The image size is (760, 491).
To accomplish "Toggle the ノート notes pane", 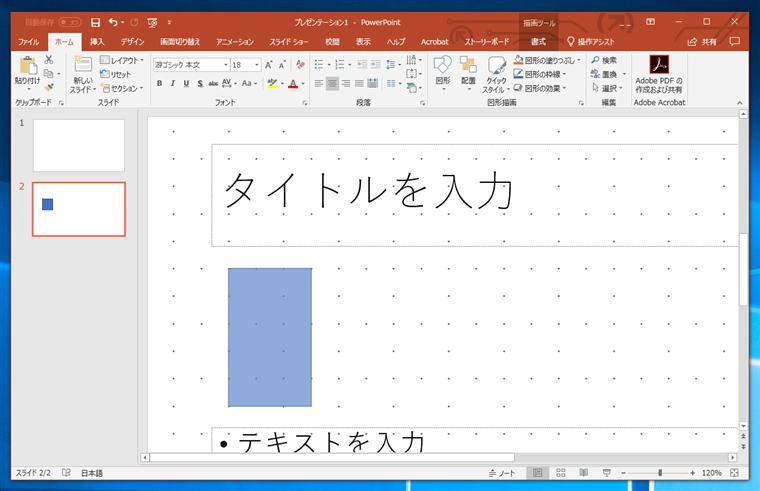I will (502, 473).
